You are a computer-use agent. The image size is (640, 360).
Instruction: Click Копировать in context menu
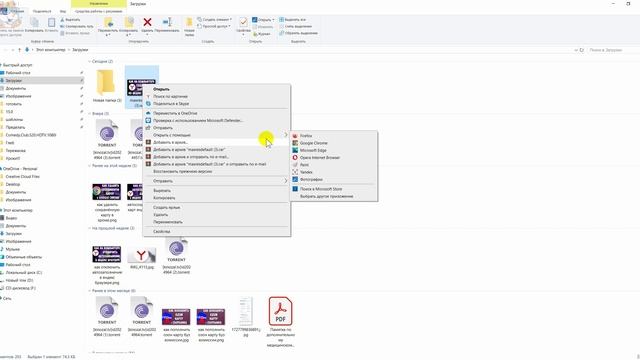[164, 198]
